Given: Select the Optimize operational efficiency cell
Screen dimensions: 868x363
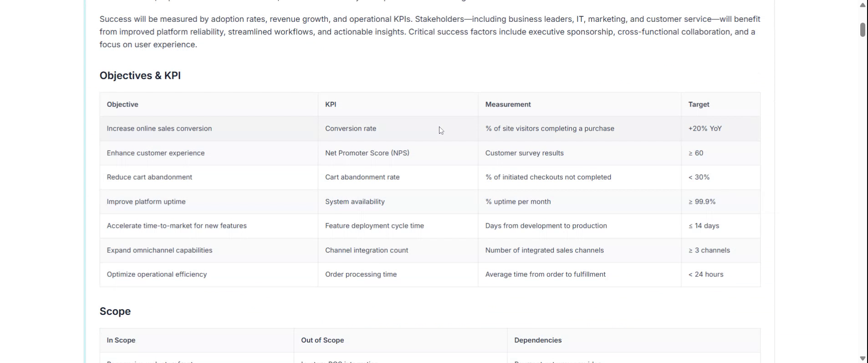Looking at the screenshot, I should coord(157,274).
